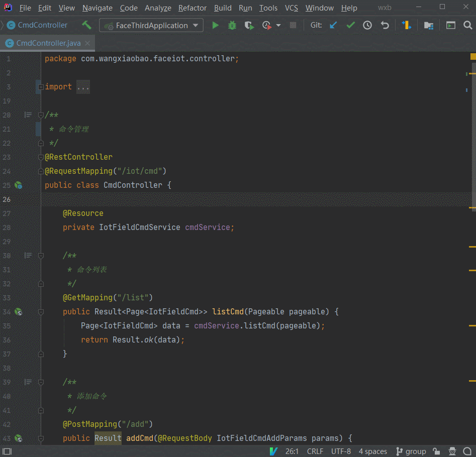Click the Stop square button in toolbar
Viewport: 476px width, 457px height.
[x=293, y=25]
